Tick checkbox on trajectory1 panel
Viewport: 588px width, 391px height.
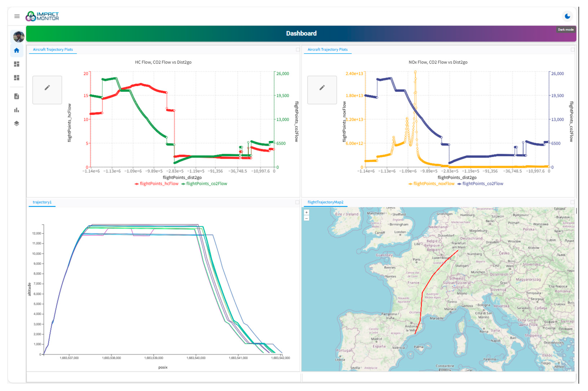tap(297, 202)
